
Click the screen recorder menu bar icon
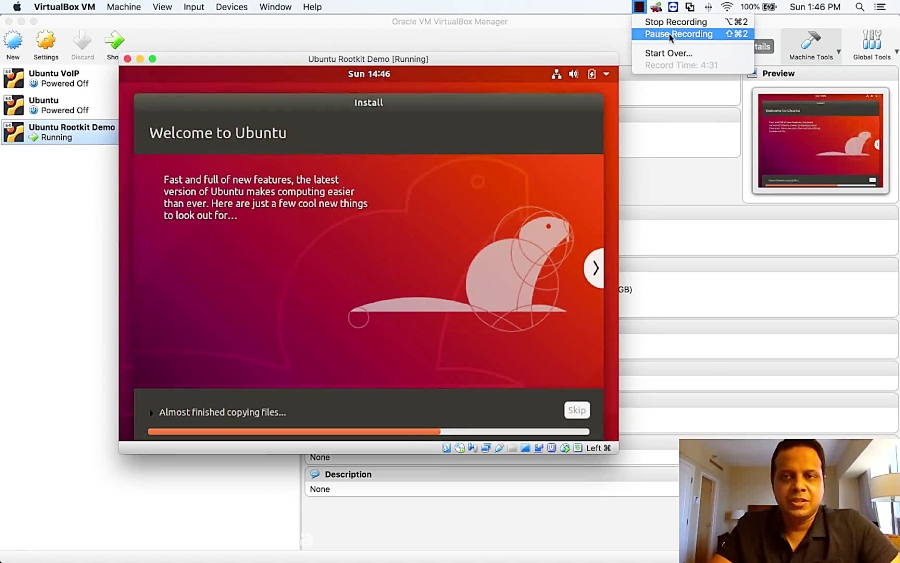point(639,7)
